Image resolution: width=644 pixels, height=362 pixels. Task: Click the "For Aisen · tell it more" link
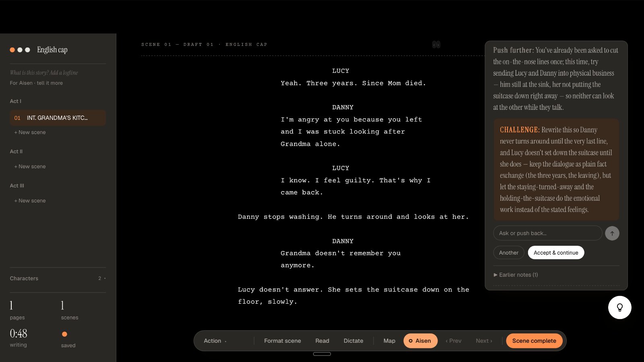click(36, 83)
